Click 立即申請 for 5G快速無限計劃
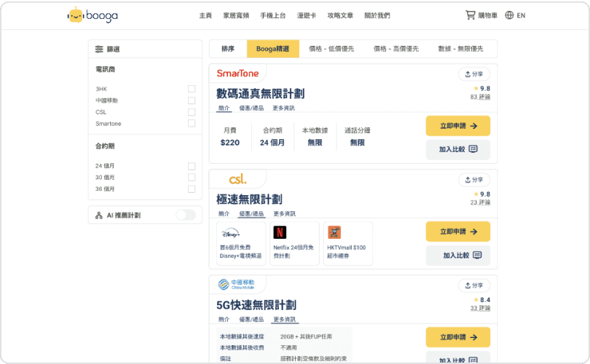590x364 pixels. tap(458, 337)
